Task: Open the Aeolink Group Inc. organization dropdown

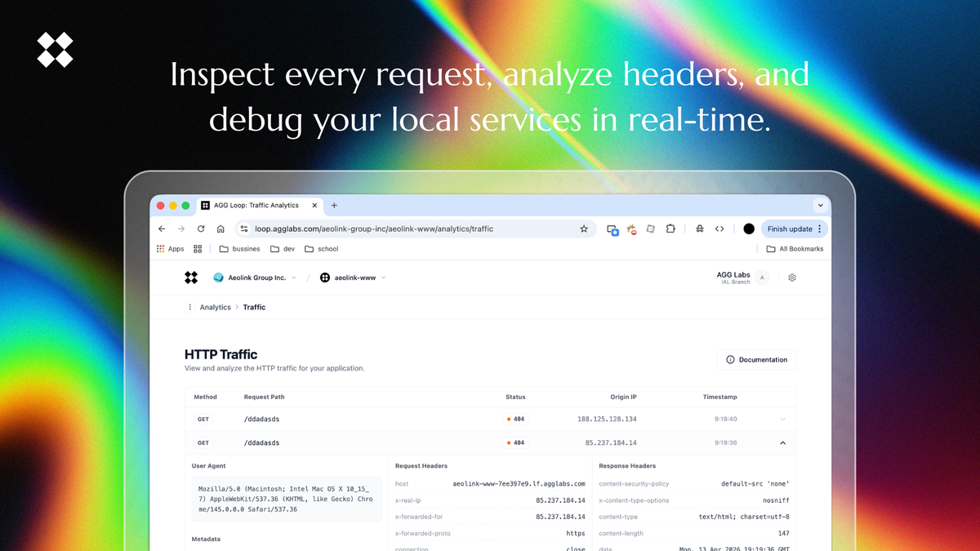Action: point(255,278)
